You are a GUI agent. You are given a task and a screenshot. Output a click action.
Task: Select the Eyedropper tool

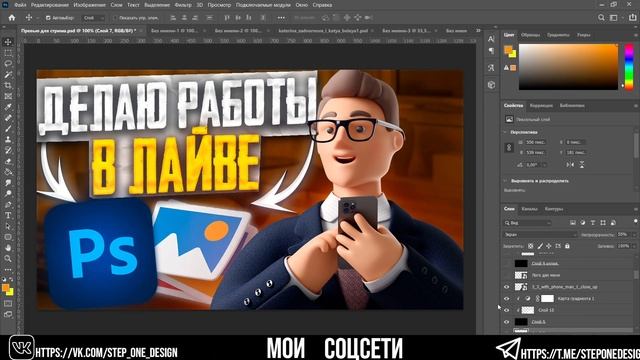(x=8, y=107)
